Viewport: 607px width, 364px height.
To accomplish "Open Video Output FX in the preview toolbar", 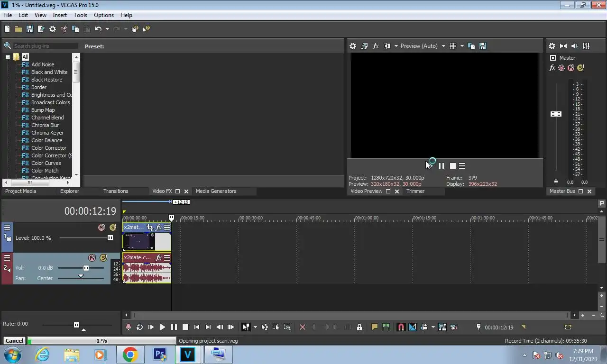I will pyautogui.click(x=376, y=46).
